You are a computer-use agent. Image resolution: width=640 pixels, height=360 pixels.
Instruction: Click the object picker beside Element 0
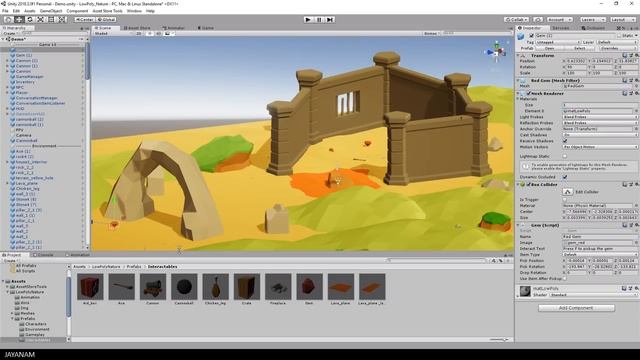pyautogui.click(x=636, y=111)
